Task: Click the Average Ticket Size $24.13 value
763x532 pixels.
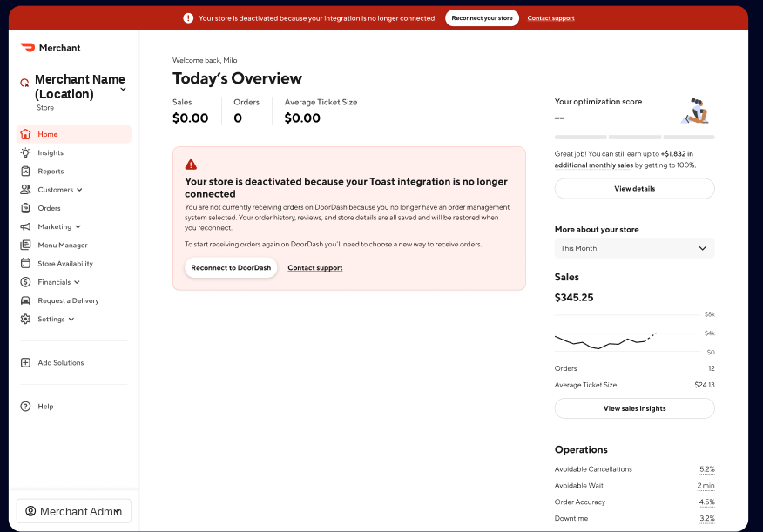Action: pos(705,385)
